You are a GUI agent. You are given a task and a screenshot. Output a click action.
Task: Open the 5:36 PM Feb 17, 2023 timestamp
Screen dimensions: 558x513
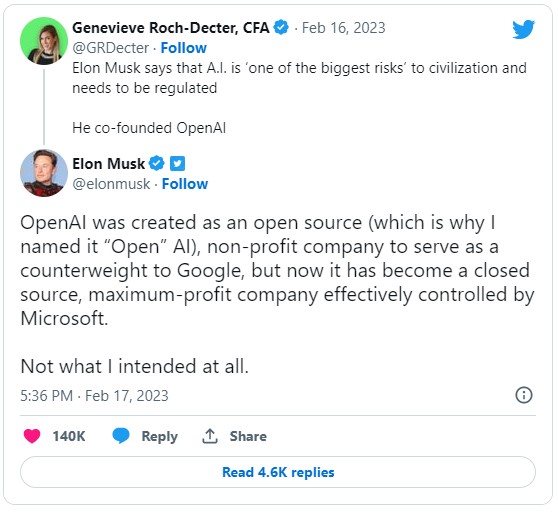coord(94,396)
